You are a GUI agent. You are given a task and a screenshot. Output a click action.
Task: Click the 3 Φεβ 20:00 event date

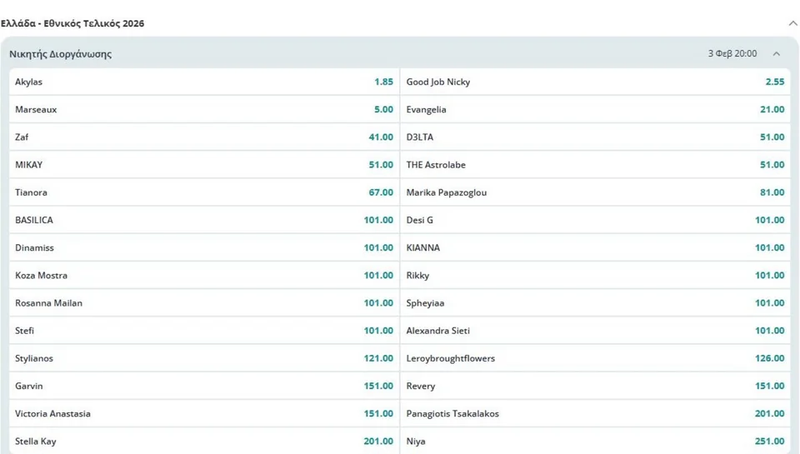[x=732, y=54]
